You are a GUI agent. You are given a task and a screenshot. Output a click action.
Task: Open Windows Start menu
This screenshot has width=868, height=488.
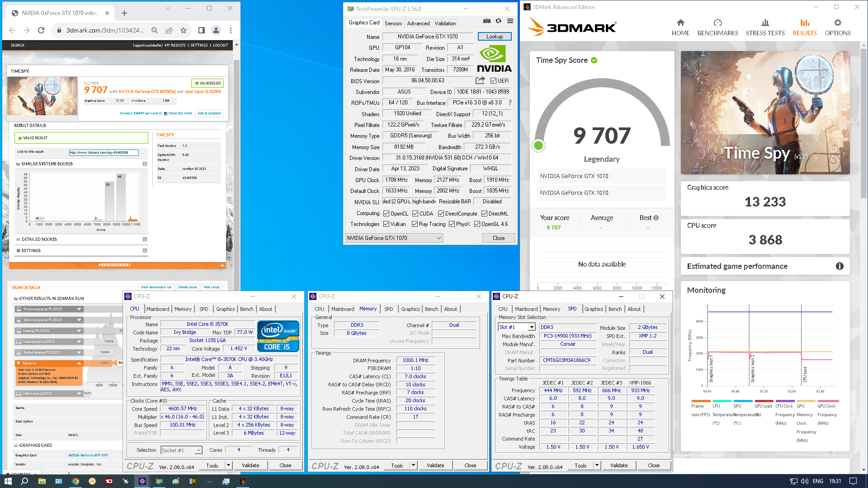[x=8, y=481]
